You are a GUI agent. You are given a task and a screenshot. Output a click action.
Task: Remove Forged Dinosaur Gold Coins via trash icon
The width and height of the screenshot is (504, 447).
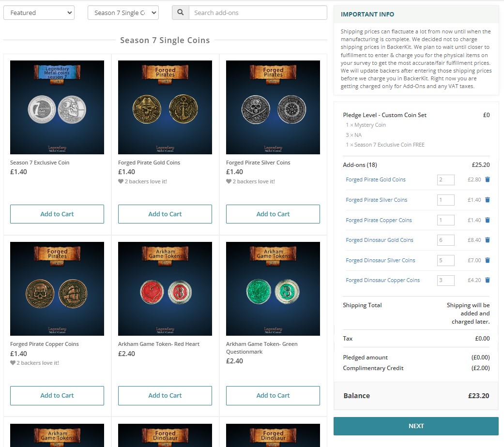487,240
